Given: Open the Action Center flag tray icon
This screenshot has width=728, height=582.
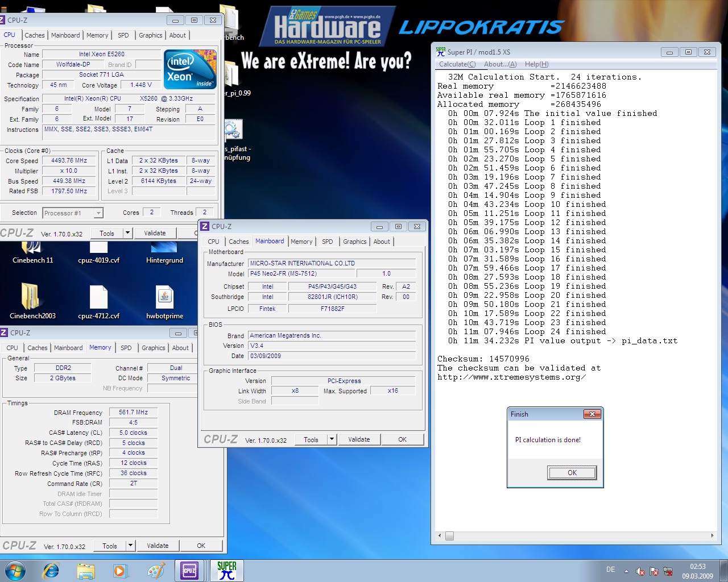Looking at the screenshot, I should click(x=654, y=572).
